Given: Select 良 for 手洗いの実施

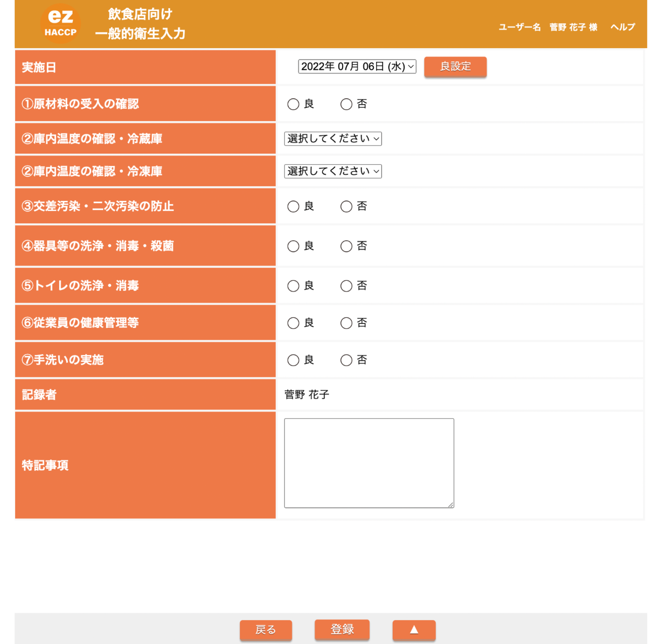Looking at the screenshot, I should coord(293,360).
